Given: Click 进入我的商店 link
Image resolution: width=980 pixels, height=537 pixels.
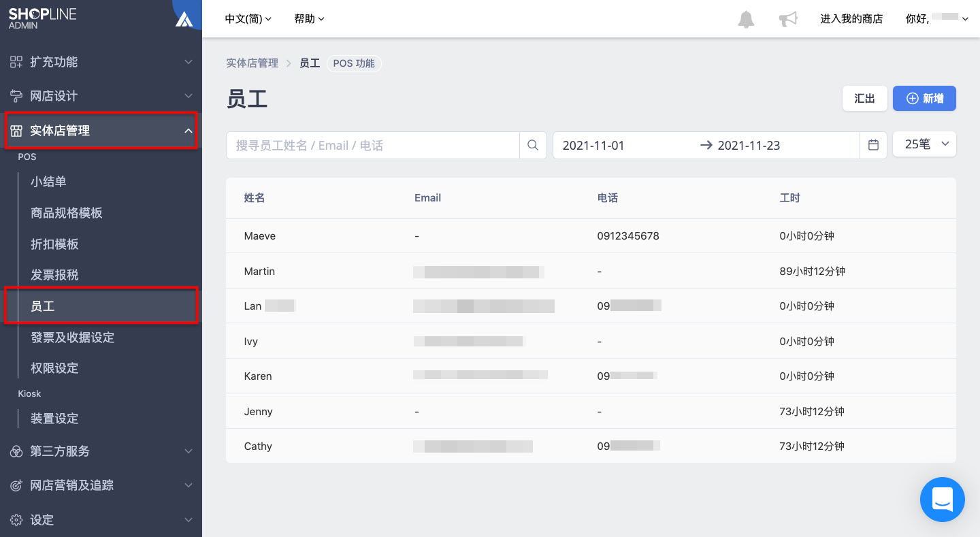Looking at the screenshot, I should [x=851, y=19].
